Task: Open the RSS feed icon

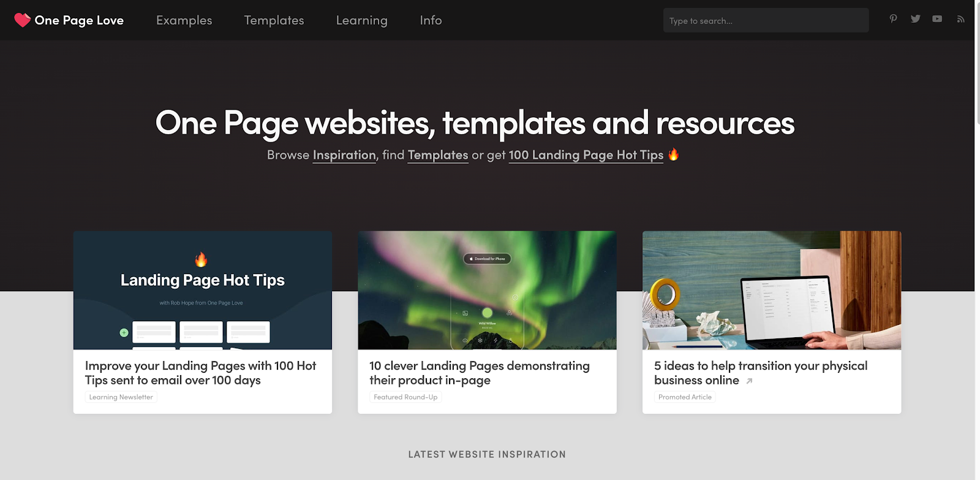Action: point(960,20)
